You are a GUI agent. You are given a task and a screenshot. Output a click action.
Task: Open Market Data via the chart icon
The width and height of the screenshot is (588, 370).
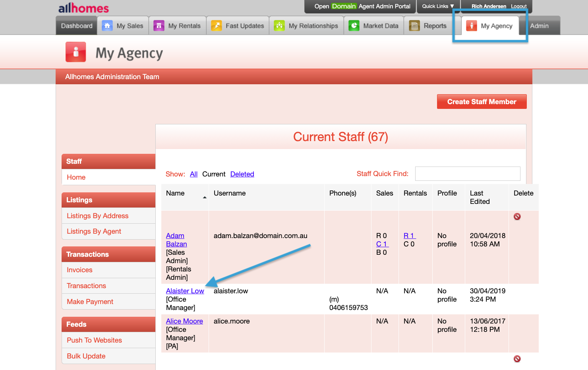tap(354, 25)
